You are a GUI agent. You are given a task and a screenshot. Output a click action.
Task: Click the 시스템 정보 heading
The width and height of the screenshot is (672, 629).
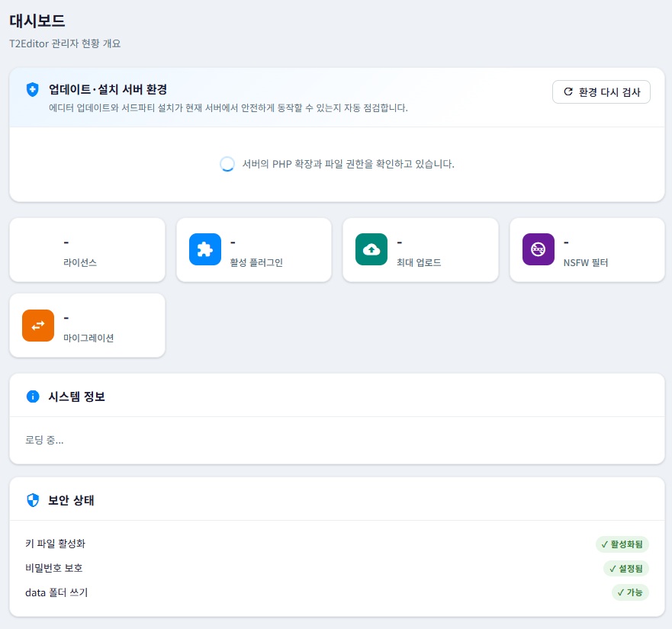pyautogui.click(x=76, y=396)
